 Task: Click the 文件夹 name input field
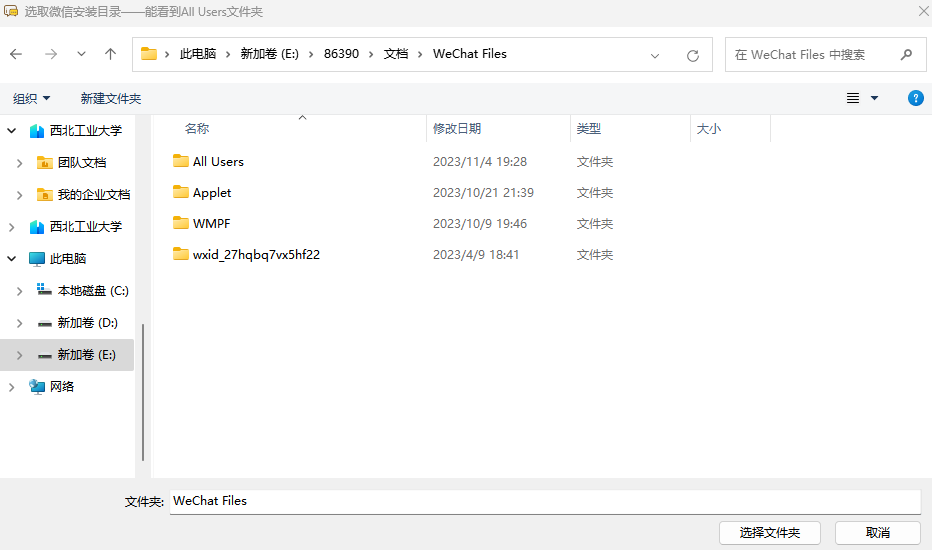543,501
